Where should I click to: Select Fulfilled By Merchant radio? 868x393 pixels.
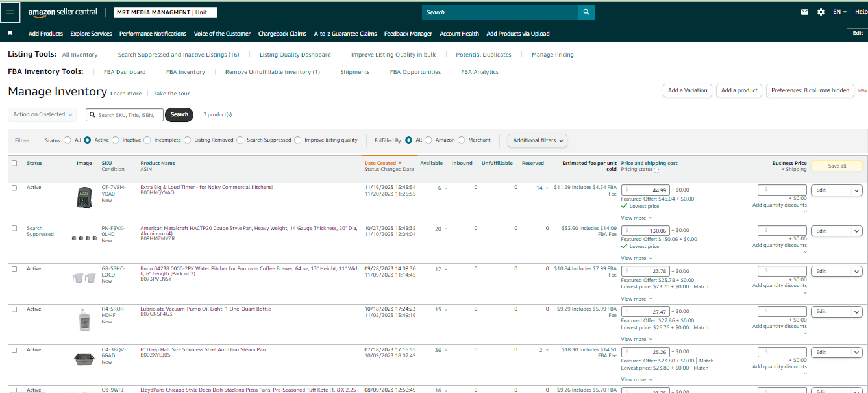462,140
